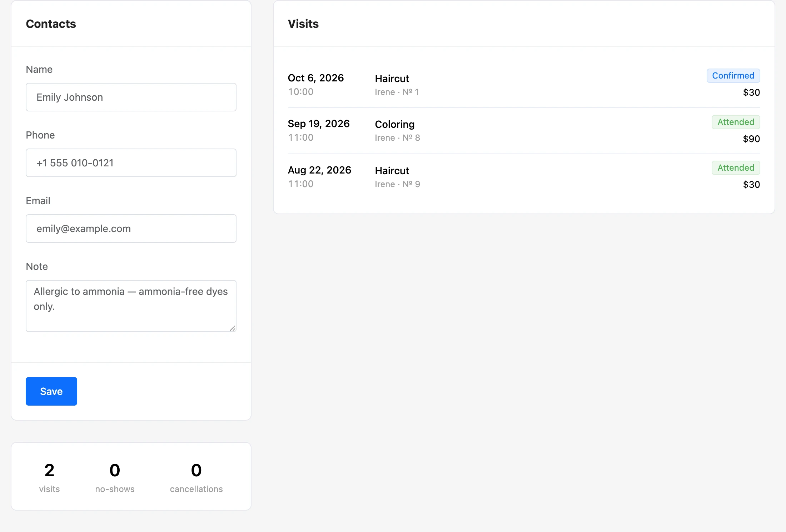Click the Attended badge for Coloring visit

point(736,122)
